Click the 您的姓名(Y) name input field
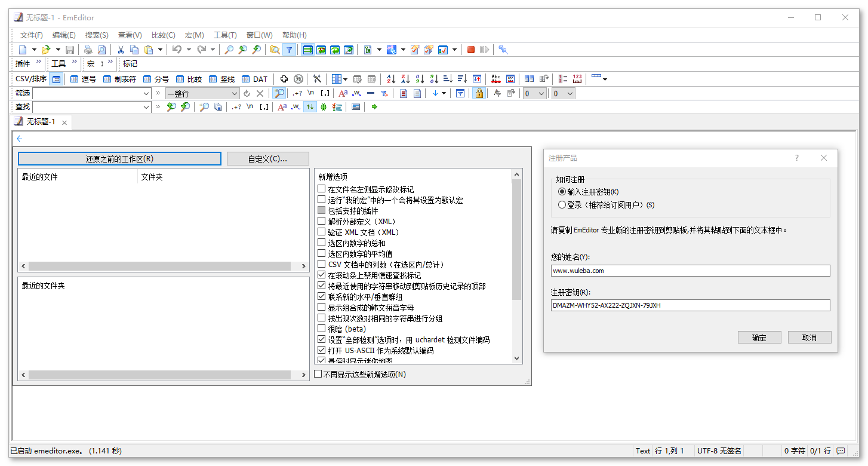Screen dimensions: 868x466 click(691, 271)
